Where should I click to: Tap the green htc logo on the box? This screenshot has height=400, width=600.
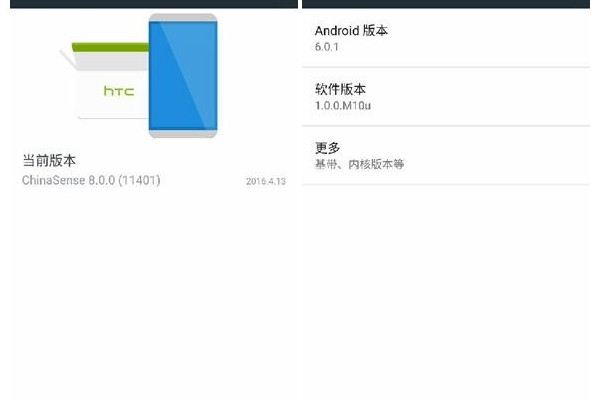pos(119,91)
